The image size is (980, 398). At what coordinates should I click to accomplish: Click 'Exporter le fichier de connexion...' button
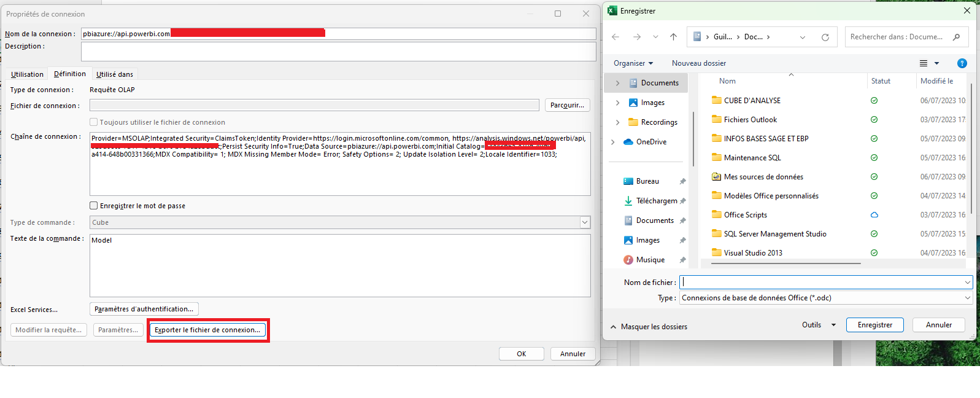point(207,330)
